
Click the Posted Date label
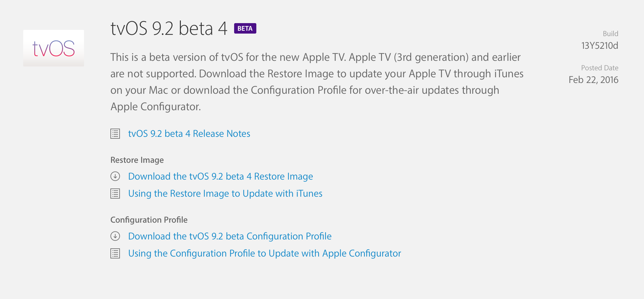(600, 68)
